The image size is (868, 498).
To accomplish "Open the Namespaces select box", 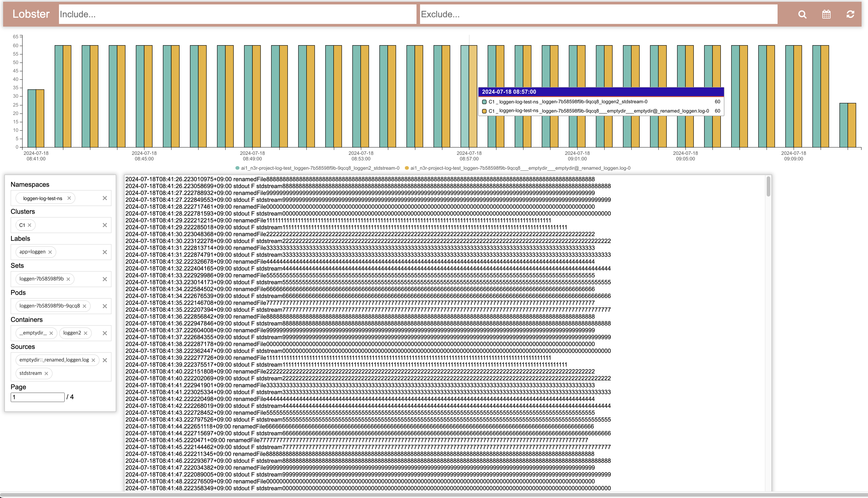I will [61, 198].
